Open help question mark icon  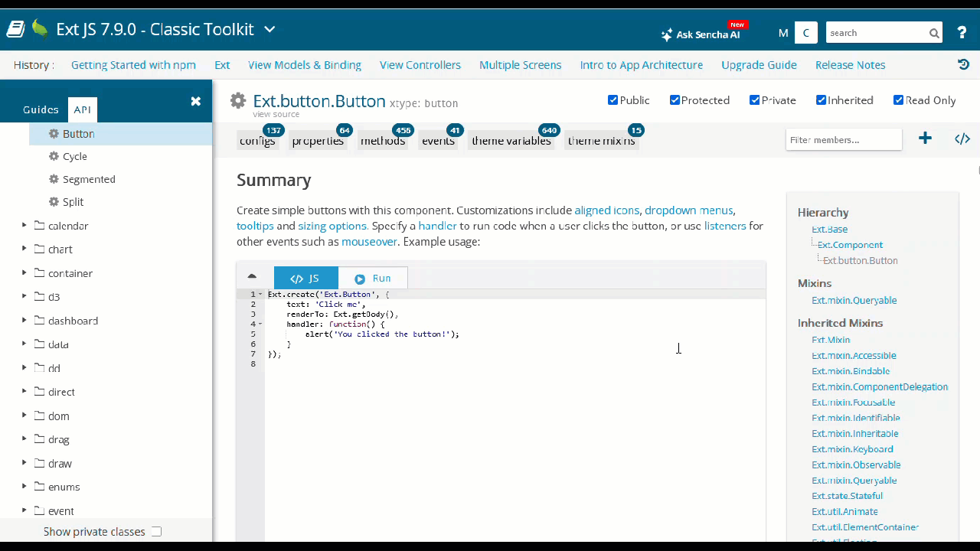(962, 33)
